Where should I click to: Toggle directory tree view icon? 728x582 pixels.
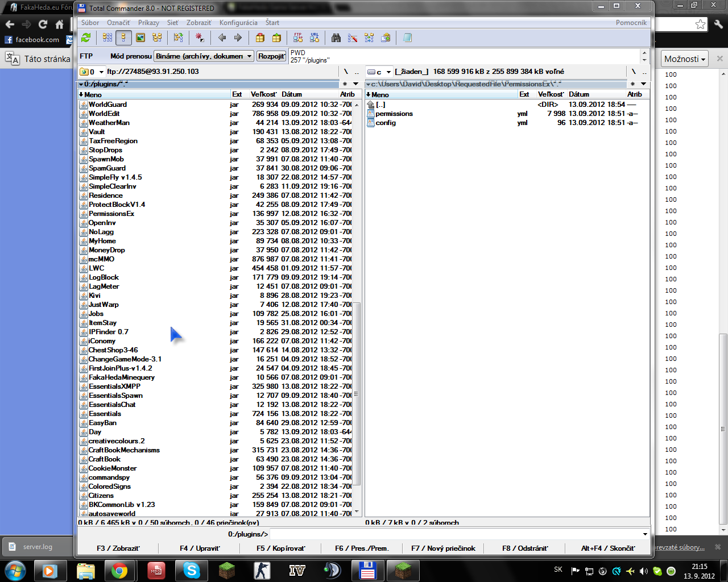pyautogui.click(x=157, y=38)
